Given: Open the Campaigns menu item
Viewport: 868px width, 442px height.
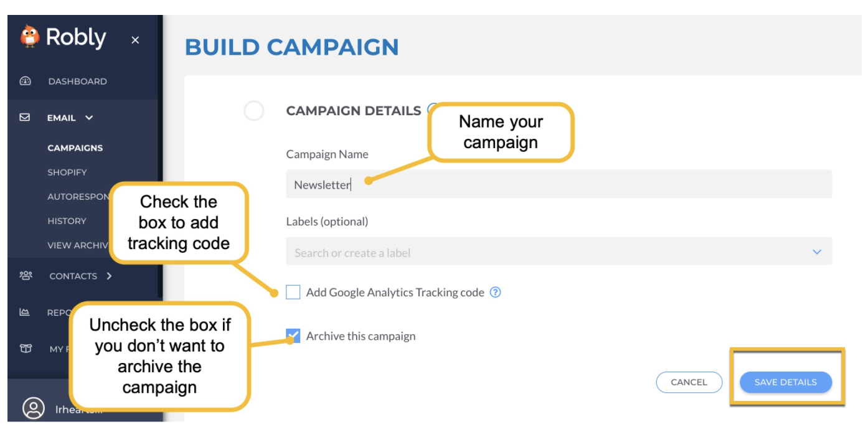Looking at the screenshot, I should [75, 148].
